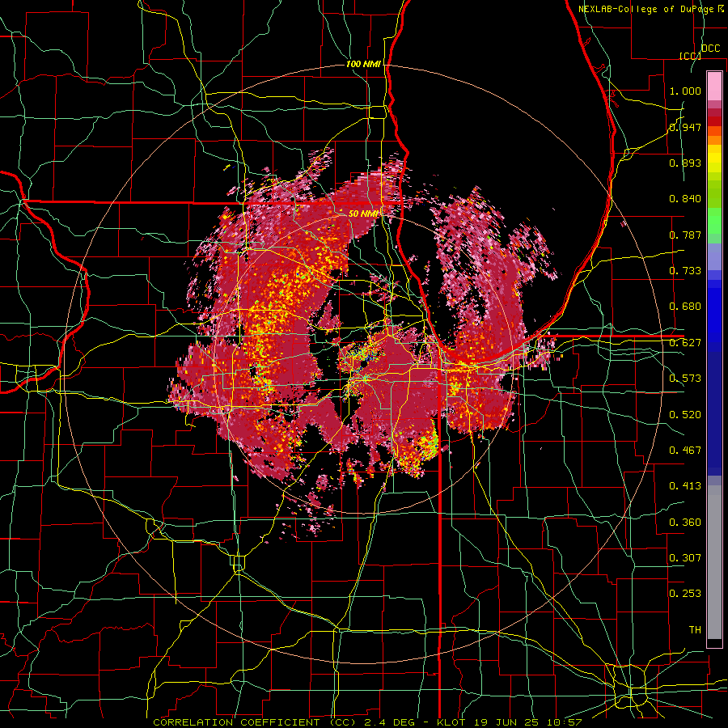
Task: Select the 0.520 scale value
Action: 685,415
